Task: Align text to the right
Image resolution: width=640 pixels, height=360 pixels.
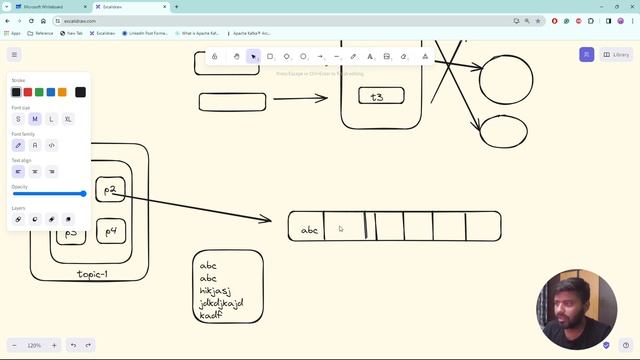Action: click(x=51, y=172)
